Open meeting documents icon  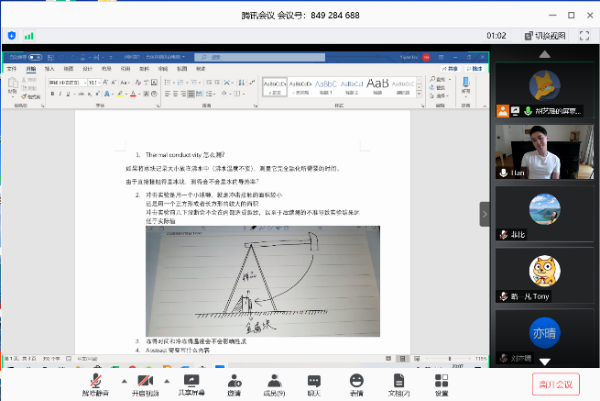coord(399,381)
